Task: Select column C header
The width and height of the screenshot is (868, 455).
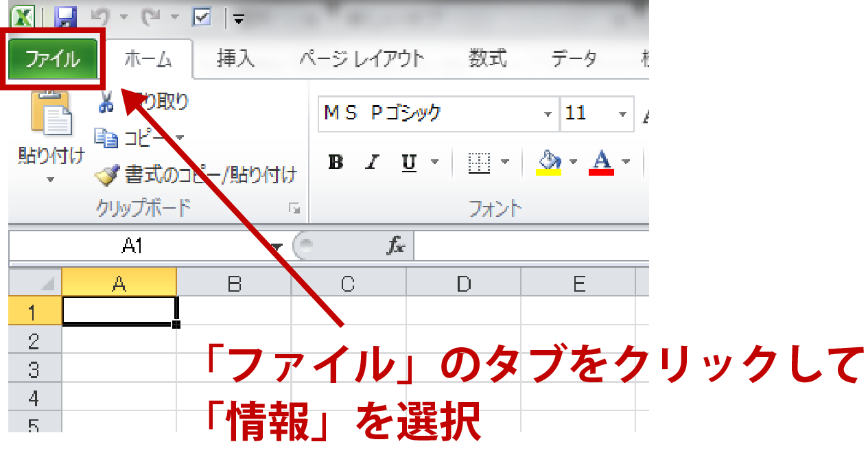Action: (x=349, y=283)
